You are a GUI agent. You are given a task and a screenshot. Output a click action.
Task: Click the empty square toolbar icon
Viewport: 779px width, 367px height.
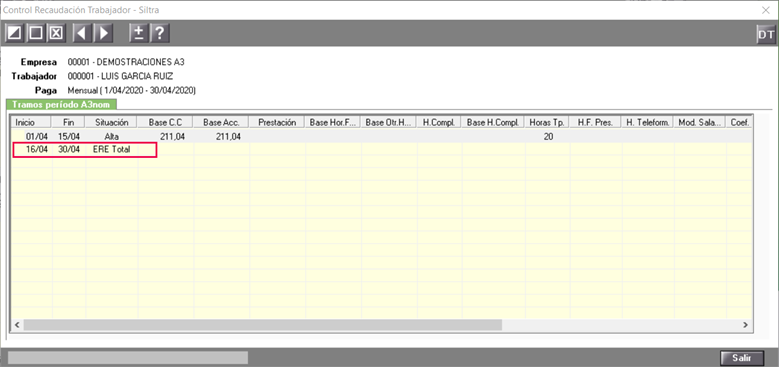pyautogui.click(x=36, y=34)
